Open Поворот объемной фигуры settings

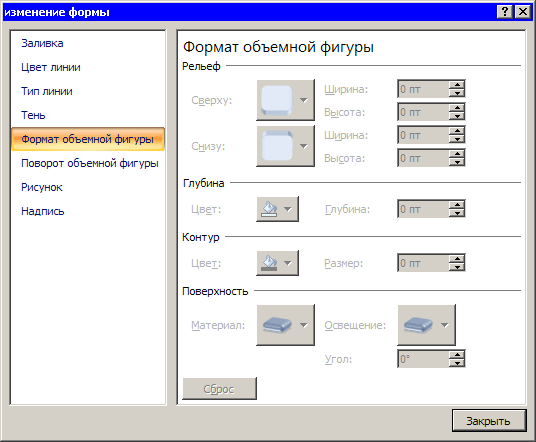[90, 163]
